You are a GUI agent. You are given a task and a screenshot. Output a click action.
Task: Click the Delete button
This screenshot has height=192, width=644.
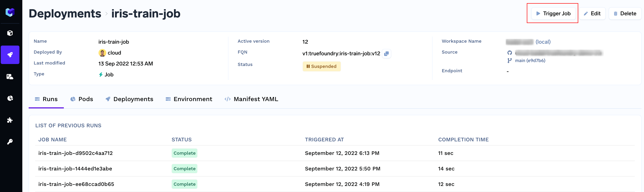pyautogui.click(x=625, y=14)
